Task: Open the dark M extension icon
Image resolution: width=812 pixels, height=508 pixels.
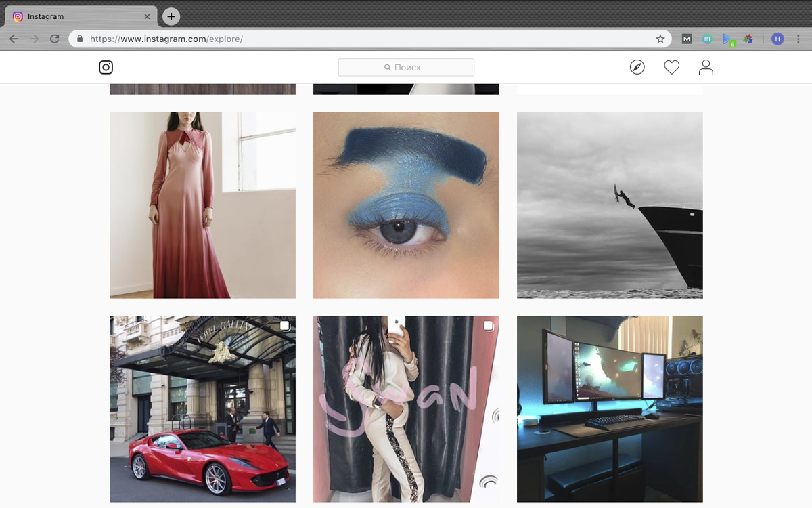Action: pyautogui.click(x=687, y=39)
